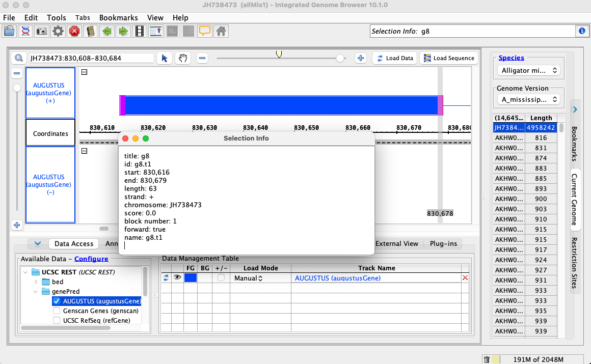Click the home icon in toolbar
The image size is (591, 364).
(x=221, y=31)
